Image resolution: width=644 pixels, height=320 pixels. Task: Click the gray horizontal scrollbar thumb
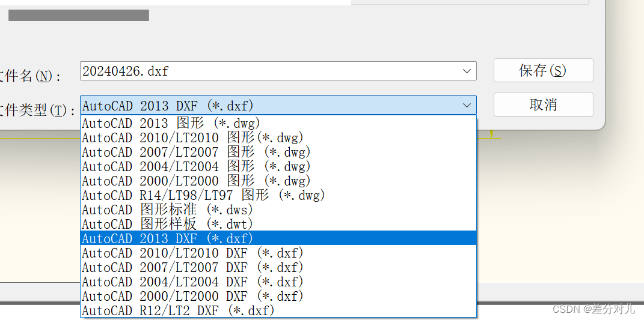[x=78, y=15]
